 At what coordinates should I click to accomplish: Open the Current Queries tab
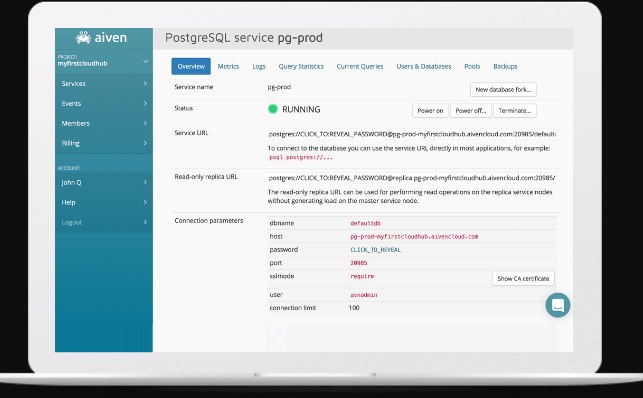click(360, 66)
